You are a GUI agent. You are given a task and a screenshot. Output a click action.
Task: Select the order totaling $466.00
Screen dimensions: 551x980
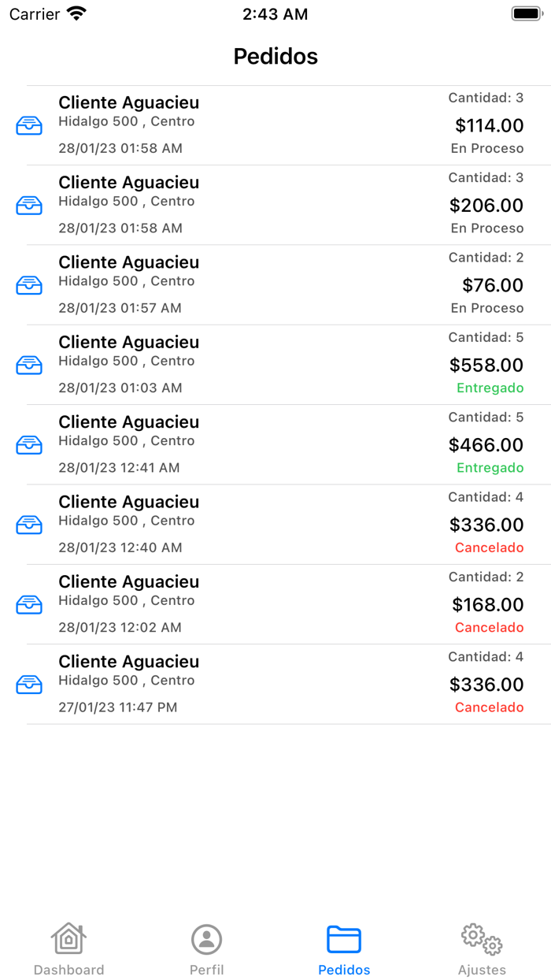pyautogui.click(x=236, y=445)
